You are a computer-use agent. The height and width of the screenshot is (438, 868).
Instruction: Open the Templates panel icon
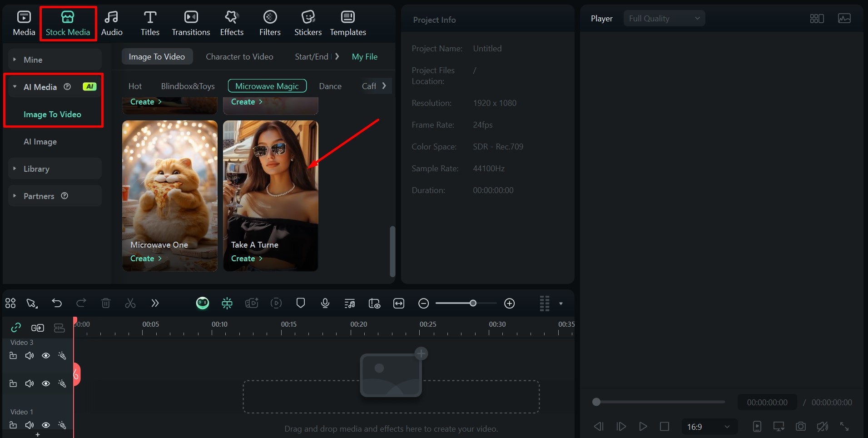(348, 17)
